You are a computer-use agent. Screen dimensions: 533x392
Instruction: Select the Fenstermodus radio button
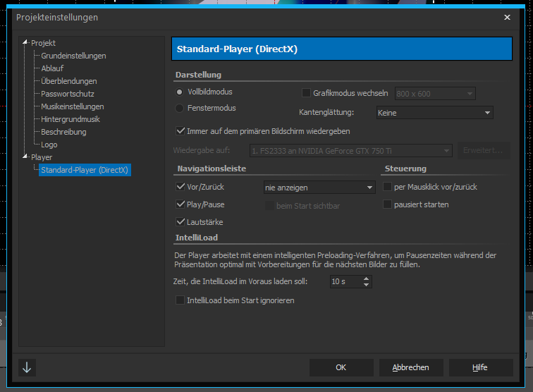pyautogui.click(x=180, y=109)
